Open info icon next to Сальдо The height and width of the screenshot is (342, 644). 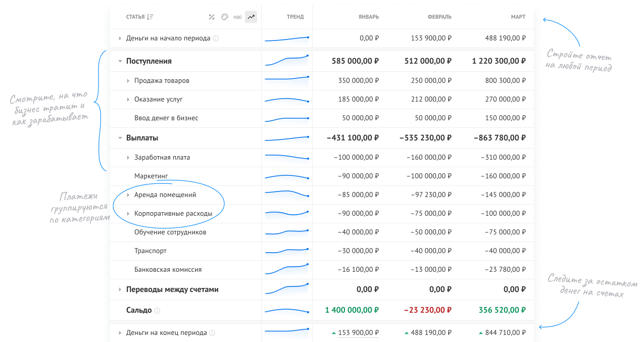(x=157, y=311)
